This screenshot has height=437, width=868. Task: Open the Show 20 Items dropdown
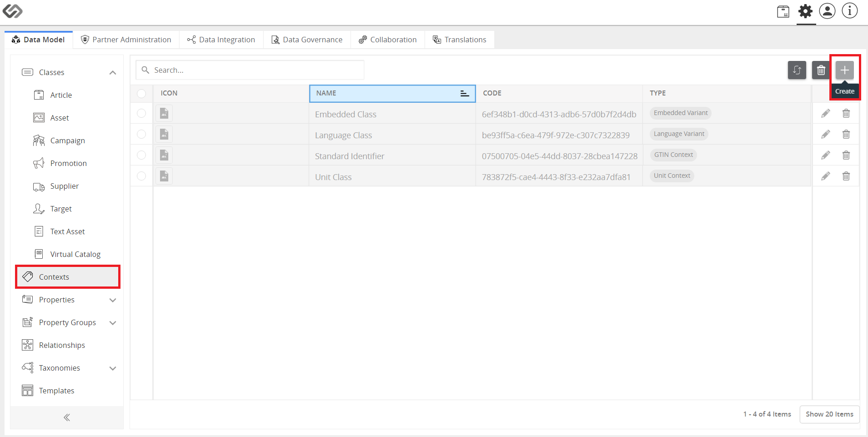click(x=829, y=414)
